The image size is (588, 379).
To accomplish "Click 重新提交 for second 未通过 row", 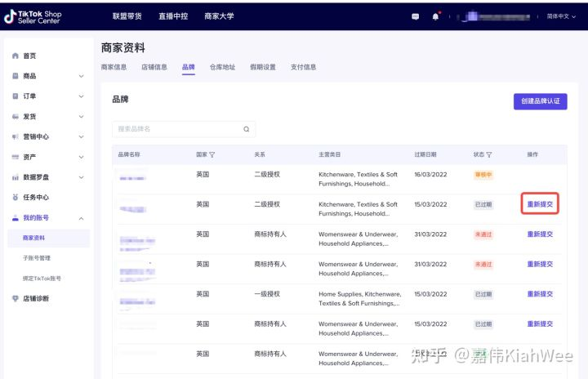I will (540, 265).
